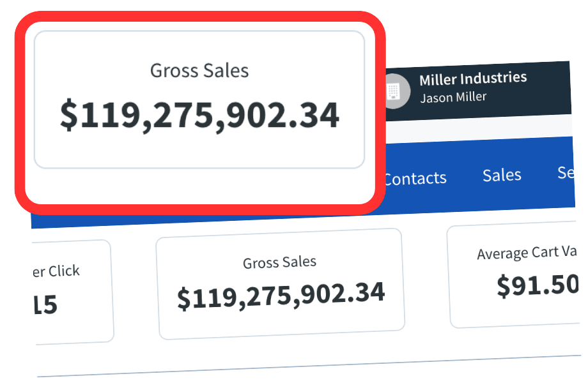Click the Gross Sales title in enlarged callout
This screenshot has width=588, height=383.
coord(199,70)
